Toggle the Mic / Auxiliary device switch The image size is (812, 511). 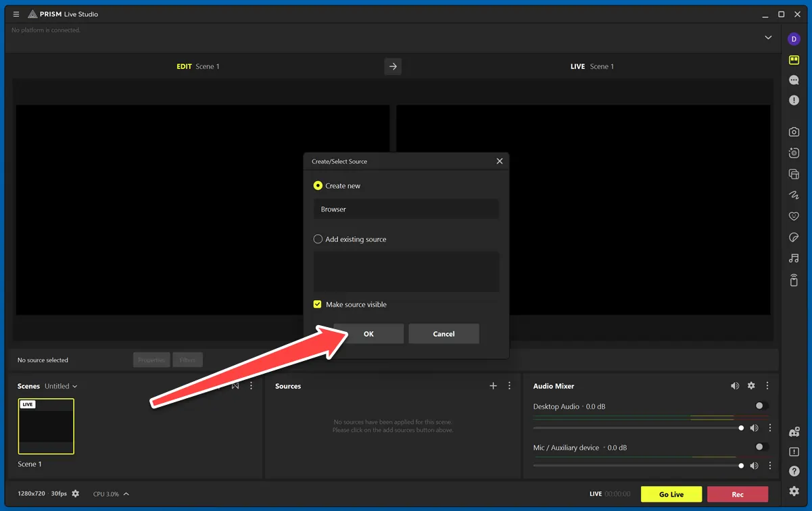(761, 447)
